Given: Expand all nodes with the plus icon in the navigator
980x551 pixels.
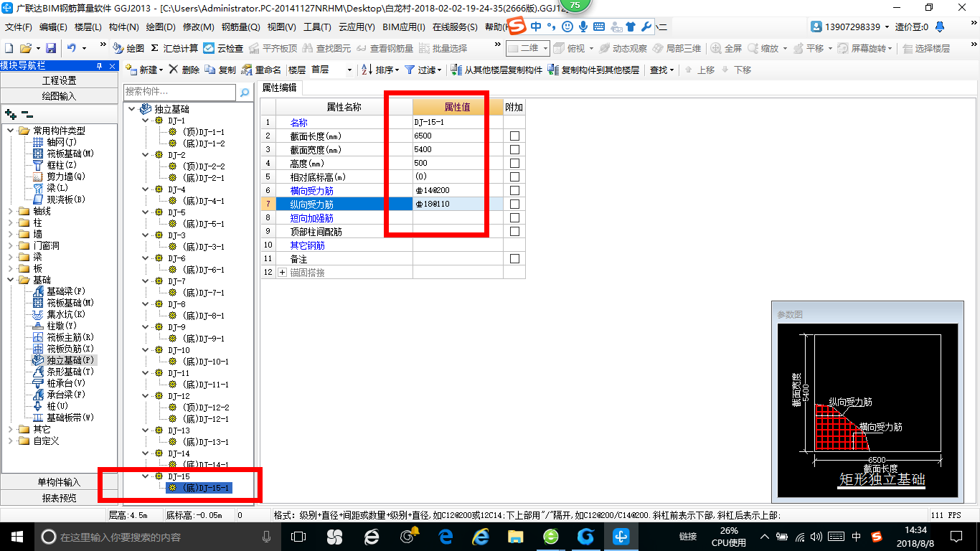Looking at the screenshot, I should pos(10,113).
